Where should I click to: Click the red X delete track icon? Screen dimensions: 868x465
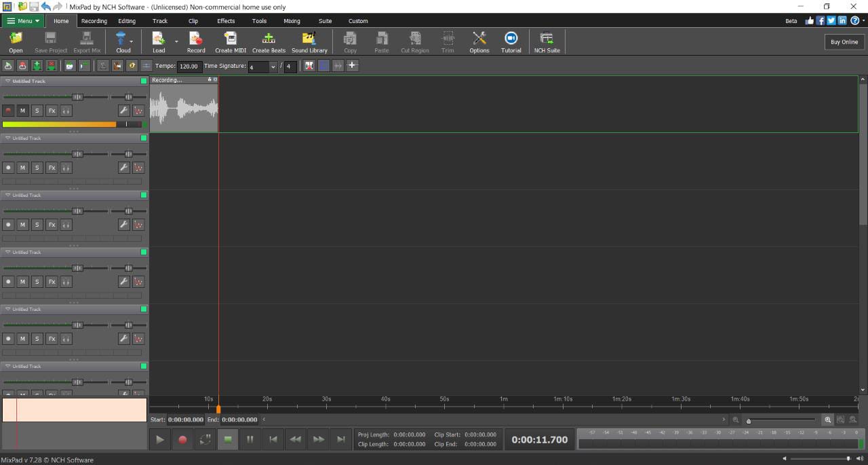(x=51, y=66)
